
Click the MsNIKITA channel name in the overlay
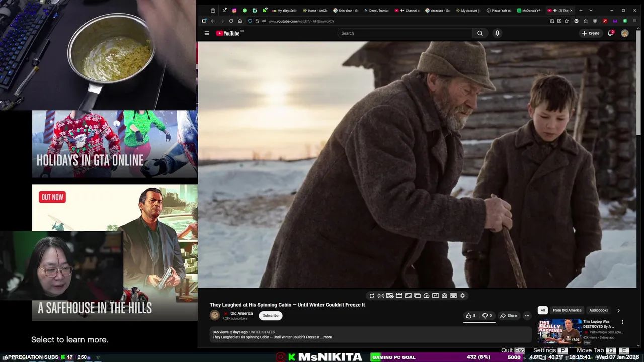coord(330,357)
